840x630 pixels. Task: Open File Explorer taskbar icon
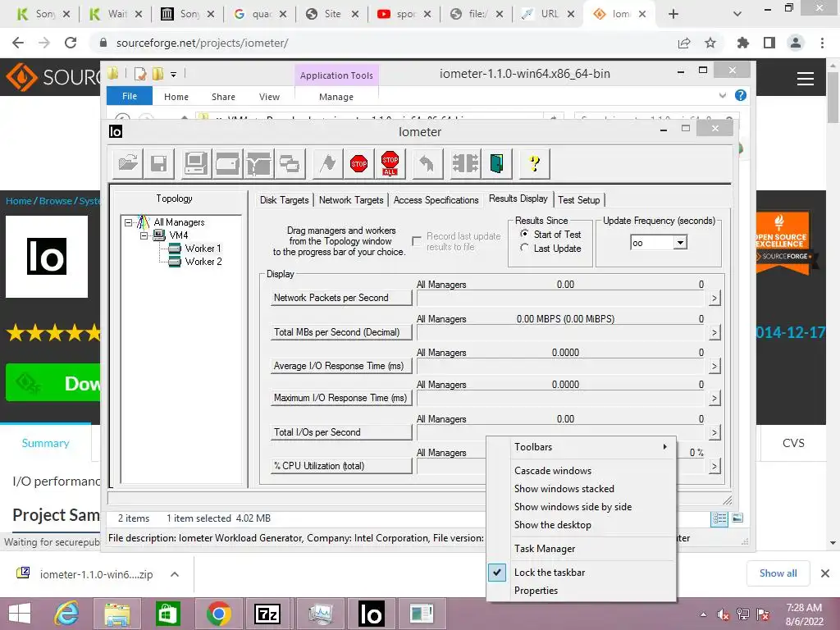pyautogui.click(x=116, y=614)
